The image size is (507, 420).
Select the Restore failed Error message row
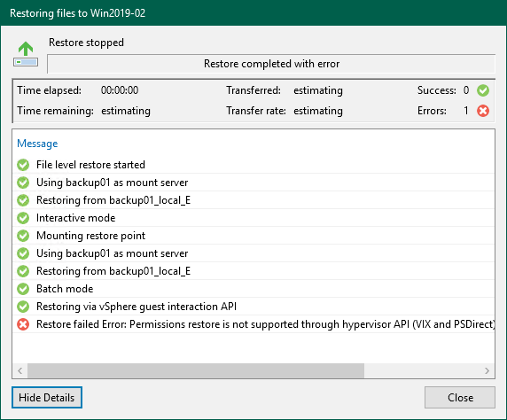coord(253,324)
